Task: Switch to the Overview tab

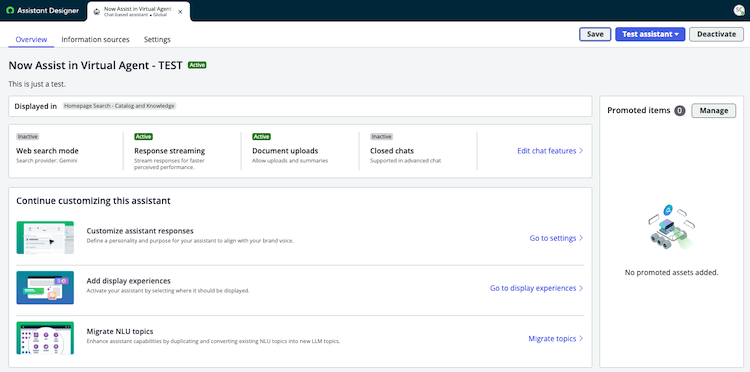Action: coord(32,40)
